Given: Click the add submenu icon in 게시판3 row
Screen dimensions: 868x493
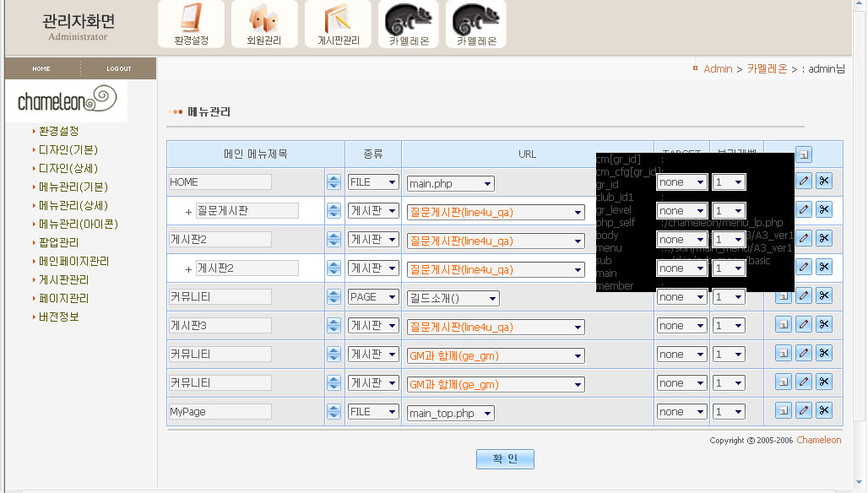Looking at the screenshot, I should [784, 325].
